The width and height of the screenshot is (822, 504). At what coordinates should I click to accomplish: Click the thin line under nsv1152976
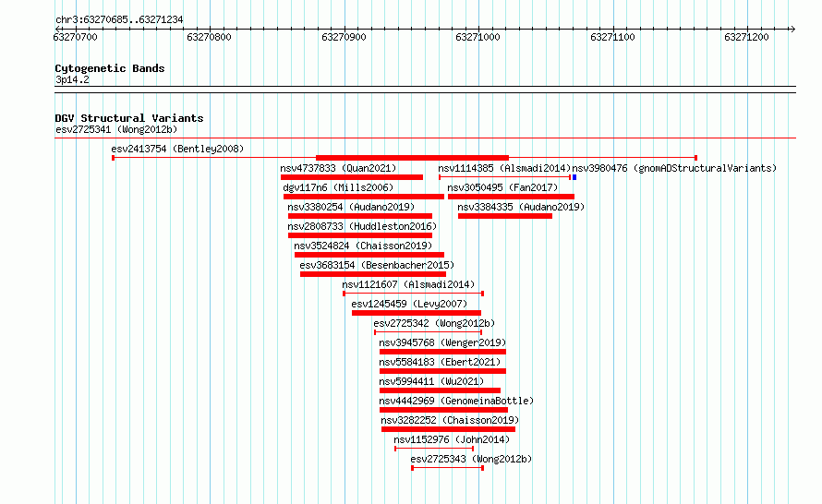[x=434, y=449]
